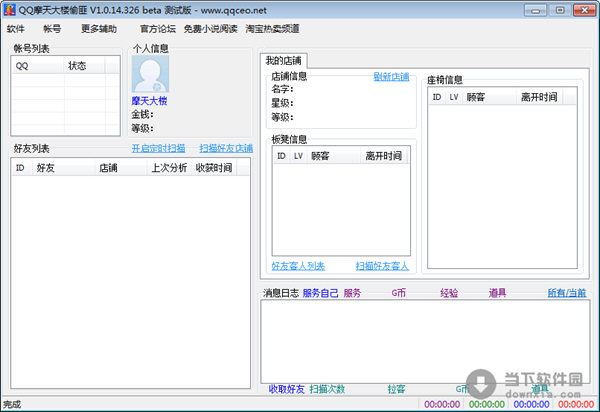Click the 刷新店铺 link
The height and width of the screenshot is (412, 600).
391,76
